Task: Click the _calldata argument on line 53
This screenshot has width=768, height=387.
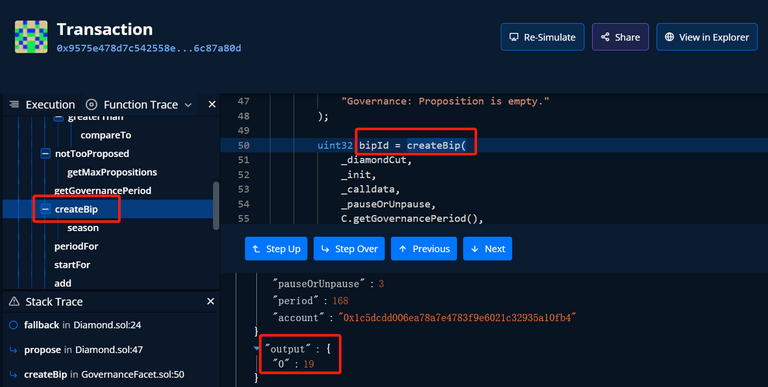Action: pyautogui.click(x=371, y=189)
